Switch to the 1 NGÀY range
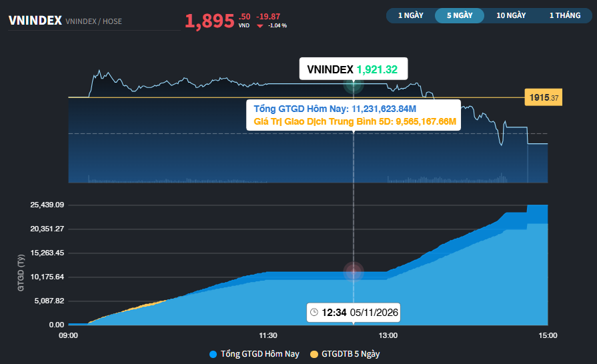 coord(411,15)
